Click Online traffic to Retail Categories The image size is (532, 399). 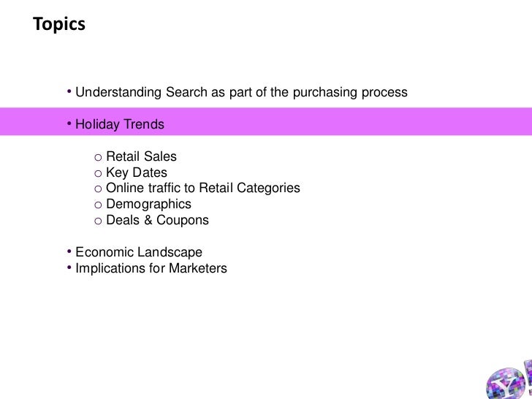click(202, 189)
